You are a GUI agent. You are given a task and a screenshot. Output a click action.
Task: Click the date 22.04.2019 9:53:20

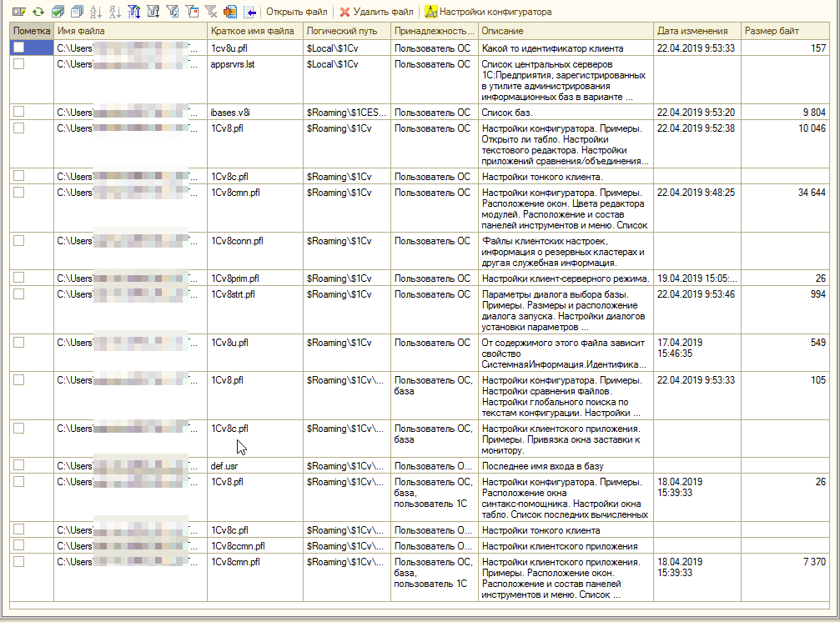point(697,113)
